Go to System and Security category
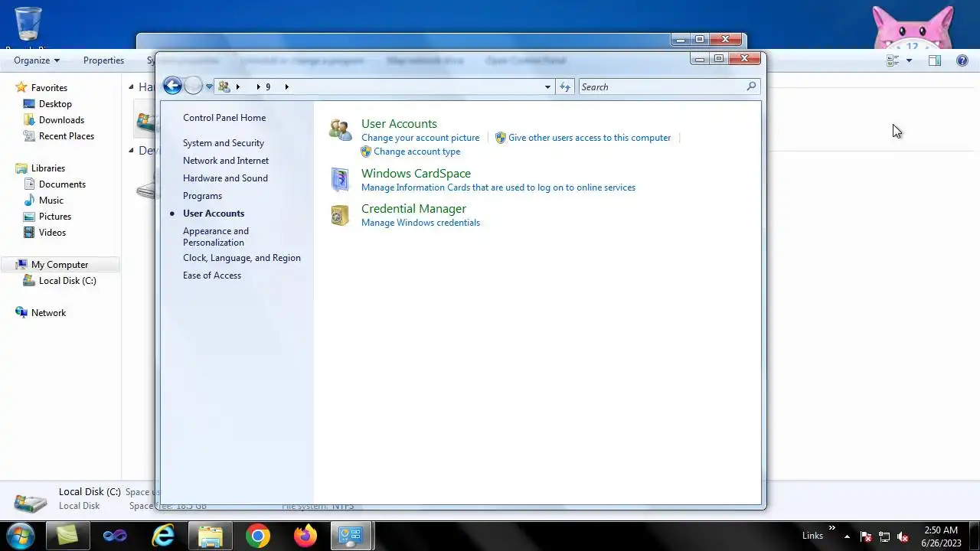Screen dimensions: 980x551 coord(224,143)
